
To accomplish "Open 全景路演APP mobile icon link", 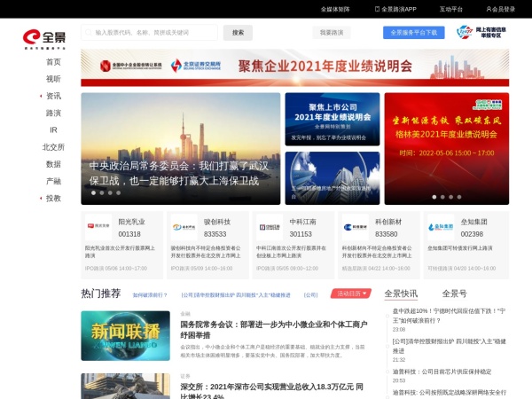I will pyautogui.click(x=377, y=9).
